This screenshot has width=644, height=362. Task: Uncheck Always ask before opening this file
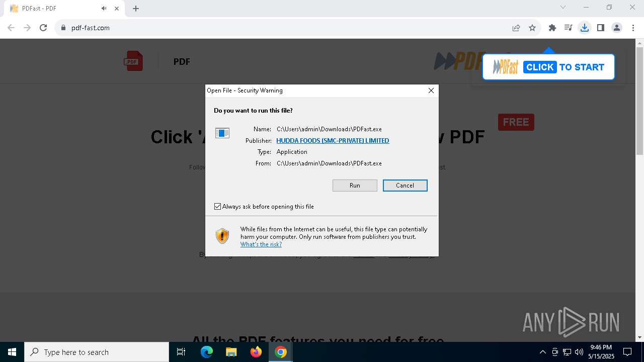point(217,207)
